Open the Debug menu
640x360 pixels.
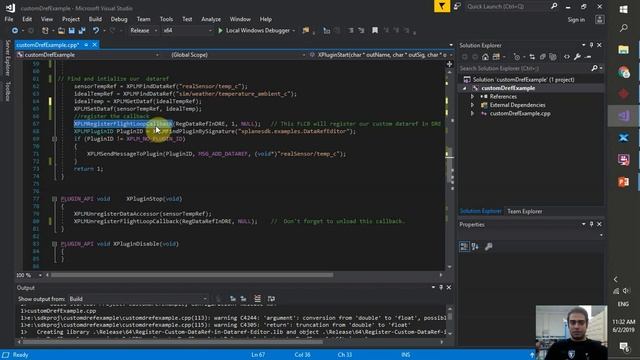(x=119, y=19)
